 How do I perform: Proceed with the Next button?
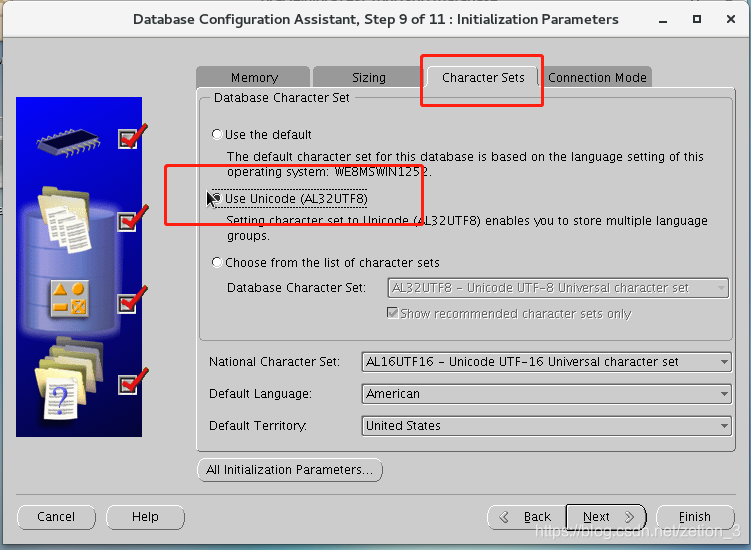606,517
